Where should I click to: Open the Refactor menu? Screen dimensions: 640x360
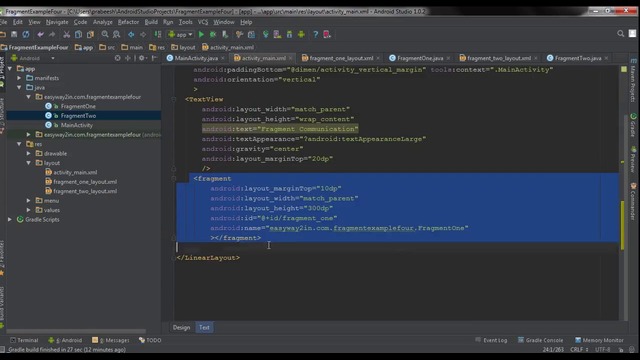[x=128, y=22]
